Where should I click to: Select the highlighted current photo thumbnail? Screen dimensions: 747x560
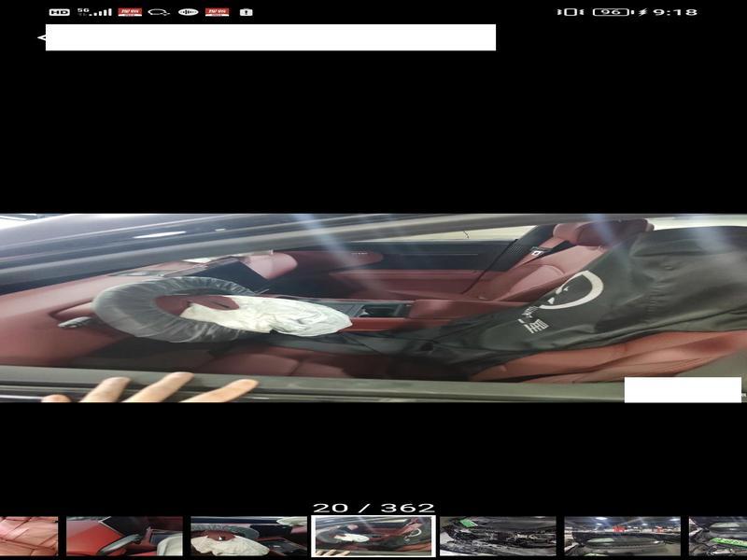click(373, 536)
